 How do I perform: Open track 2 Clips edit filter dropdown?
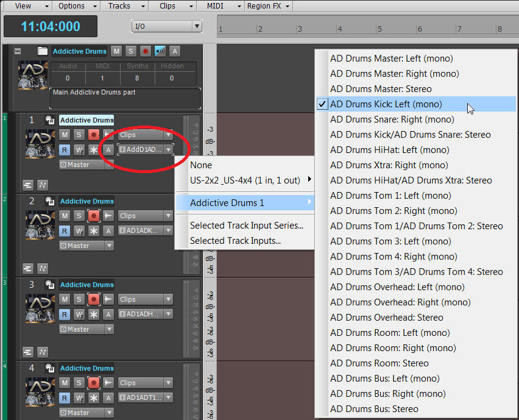(146, 216)
